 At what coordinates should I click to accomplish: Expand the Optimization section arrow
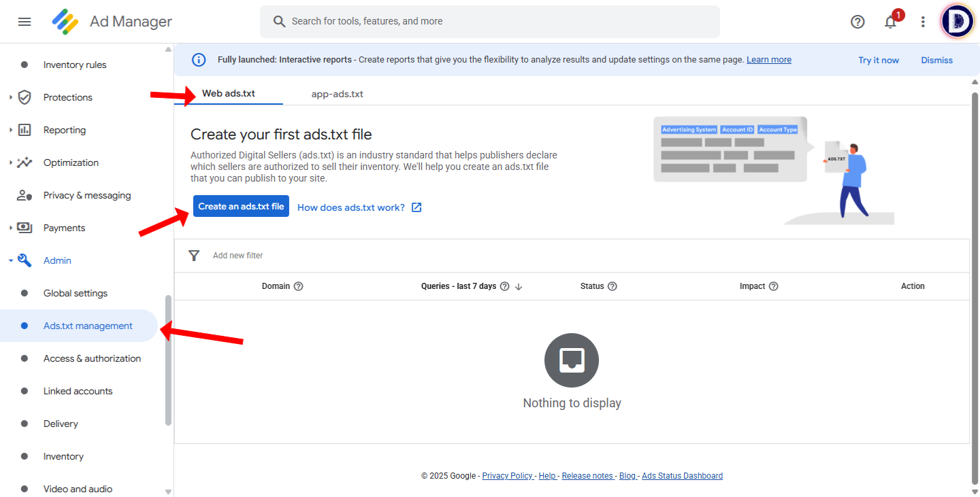(11, 162)
